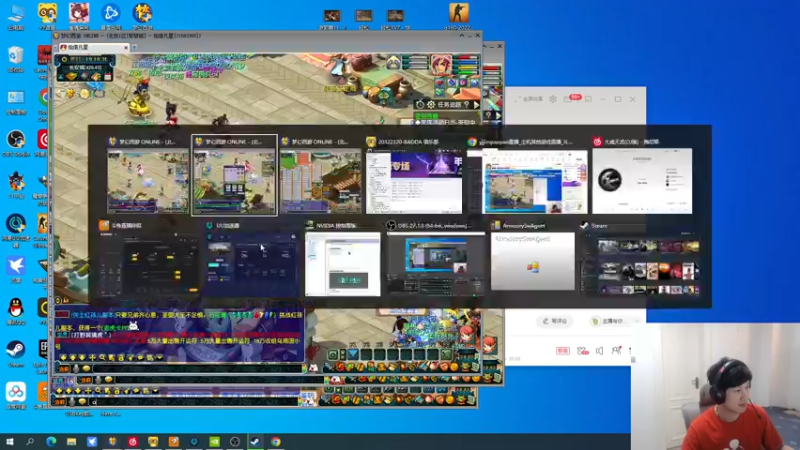Open File Explorer from taskbar
800x450 pixels.
71,441
